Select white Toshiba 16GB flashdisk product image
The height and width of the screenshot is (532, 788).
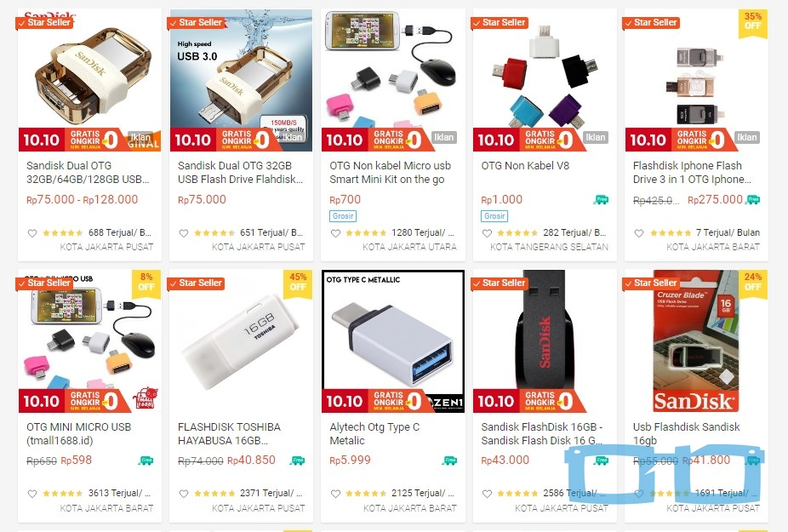pyautogui.click(x=241, y=341)
